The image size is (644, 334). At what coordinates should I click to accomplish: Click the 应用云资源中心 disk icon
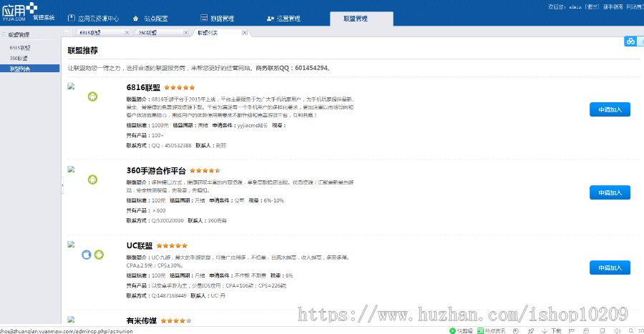point(71,18)
